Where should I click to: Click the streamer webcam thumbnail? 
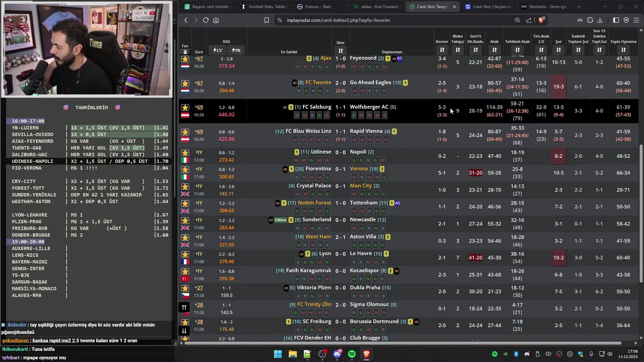tap(87, 49)
